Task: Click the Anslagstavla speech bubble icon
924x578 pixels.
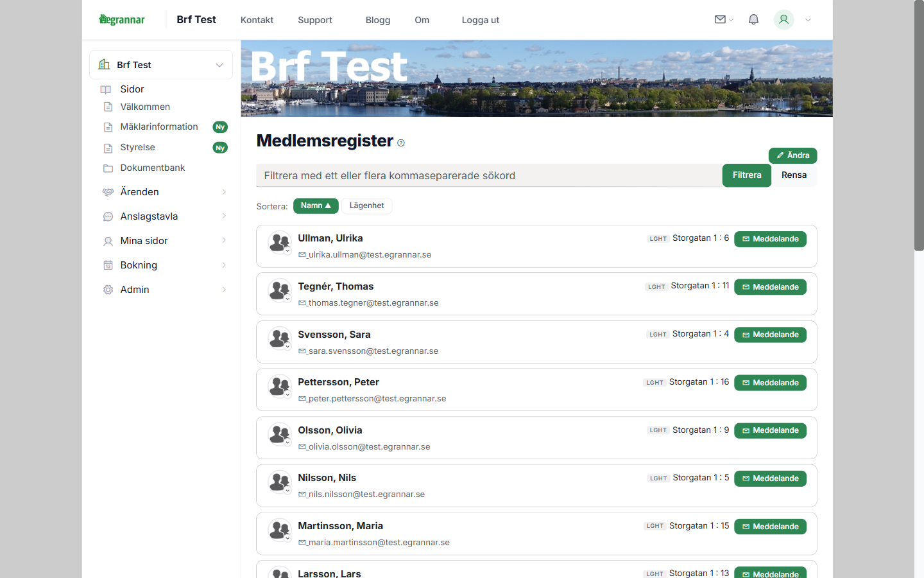Action: pyautogui.click(x=108, y=216)
